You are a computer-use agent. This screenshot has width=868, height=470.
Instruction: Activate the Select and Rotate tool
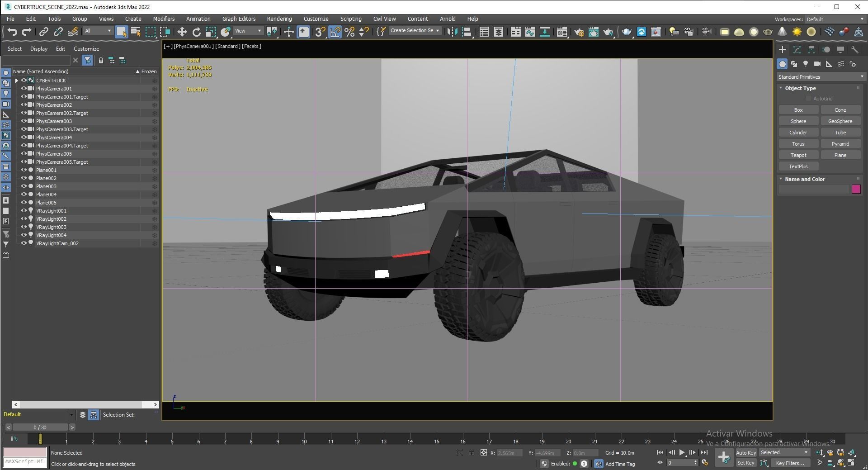pos(196,32)
